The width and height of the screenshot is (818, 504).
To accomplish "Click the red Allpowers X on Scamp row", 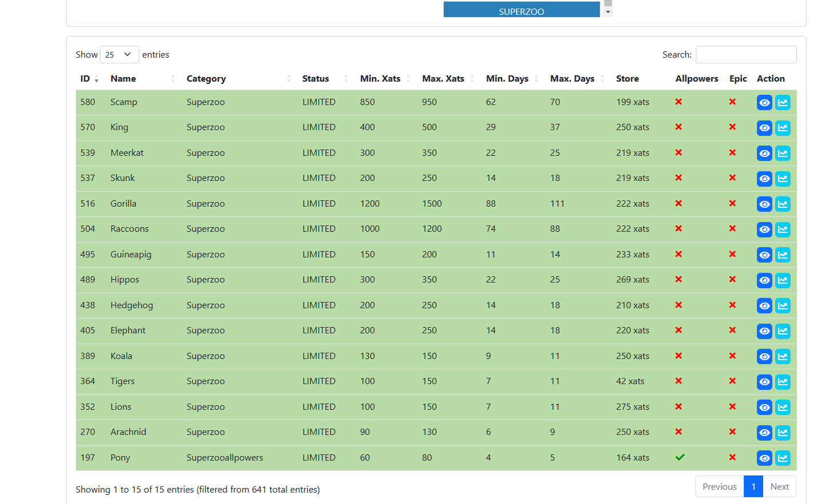I will (x=678, y=102).
